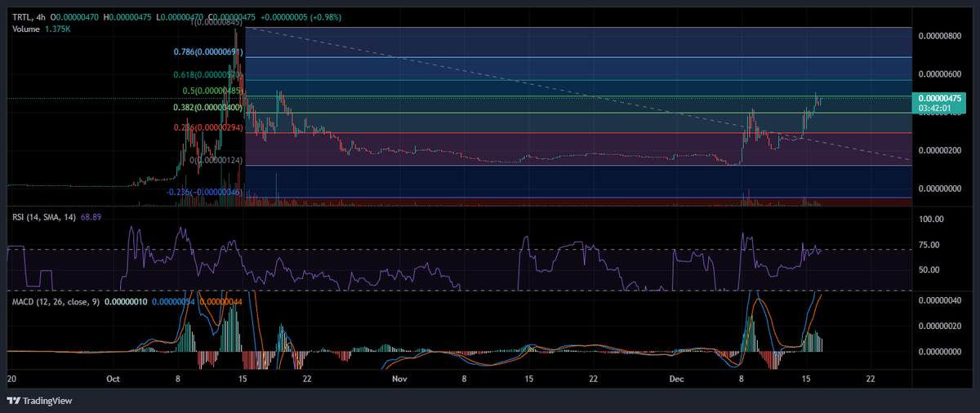Select the 0.5 Fibonacci level label
This screenshot has height=413, width=980.
coord(213,91)
